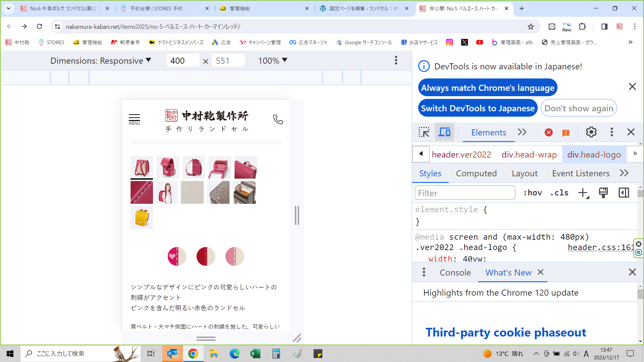Viewport: 644px width, 362px height.
Task: Open DevTools settings gear
Action: click(x=591, y=132)
